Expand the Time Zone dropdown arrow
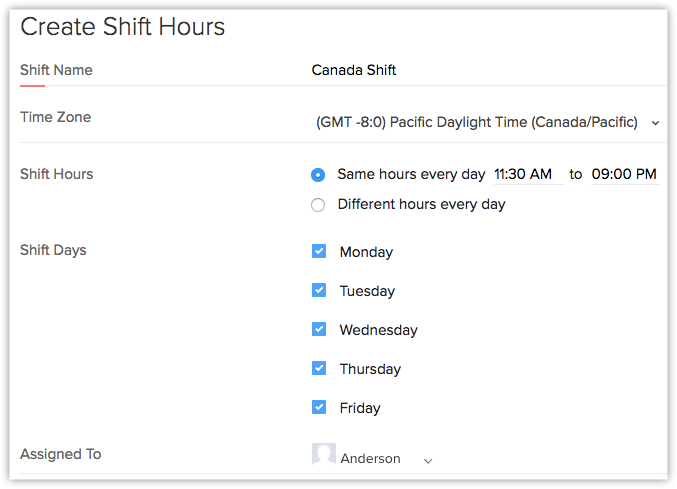The image size is (677, 489). [655, 123]
